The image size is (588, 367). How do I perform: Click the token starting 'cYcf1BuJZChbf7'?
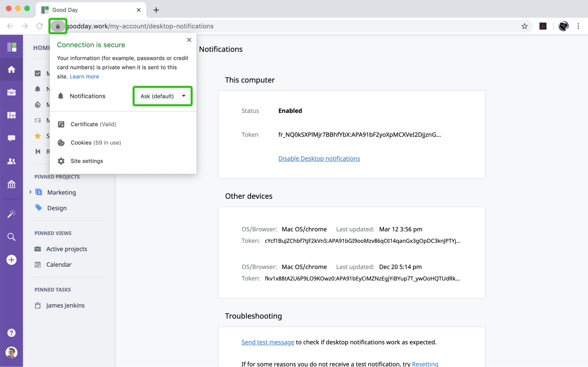(362, 241)
